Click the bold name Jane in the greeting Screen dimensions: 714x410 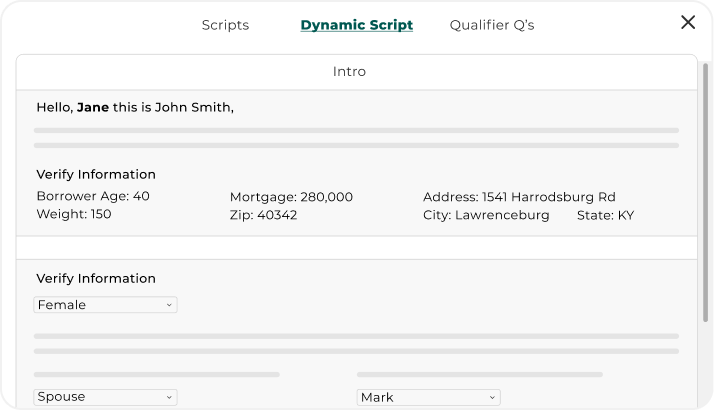point(93,107)
